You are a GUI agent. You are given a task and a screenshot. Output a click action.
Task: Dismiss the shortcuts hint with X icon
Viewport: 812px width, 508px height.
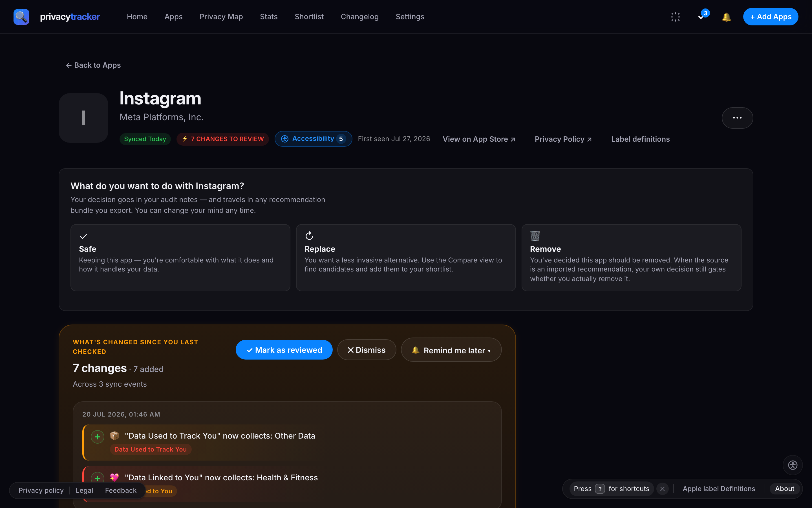tap(662, 489)
